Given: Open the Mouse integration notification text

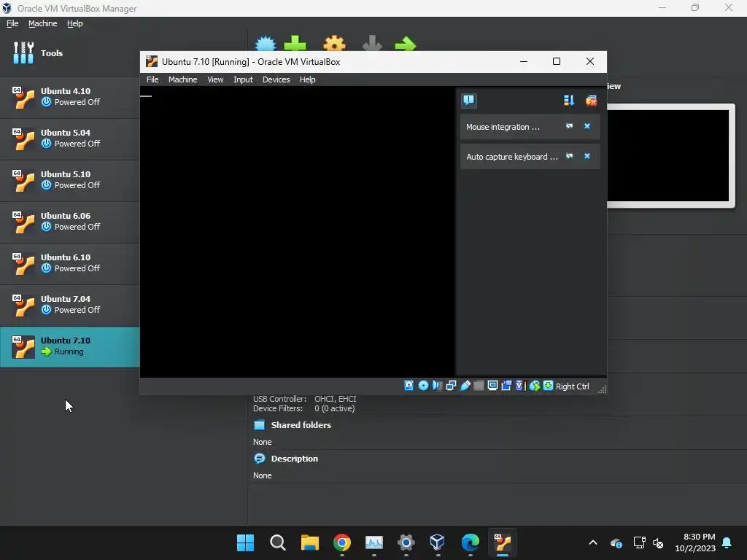Looking at the screenshot, I should 503,127.
